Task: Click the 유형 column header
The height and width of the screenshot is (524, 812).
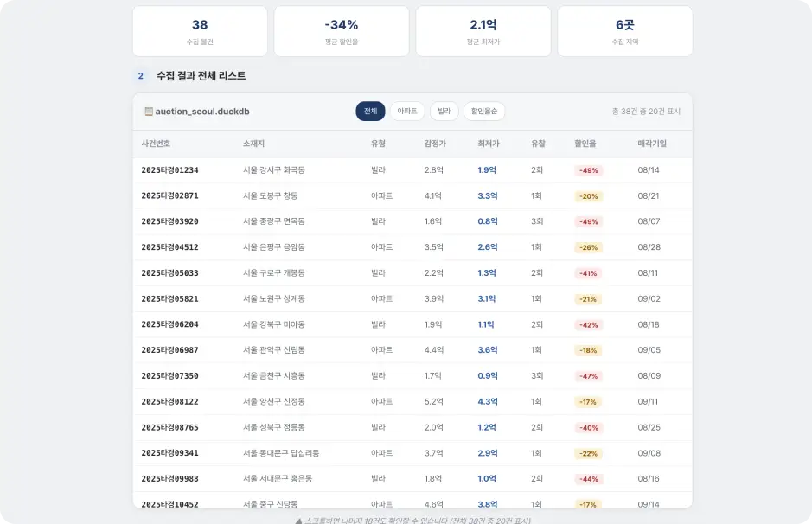Action: click(x=378, y=144)
